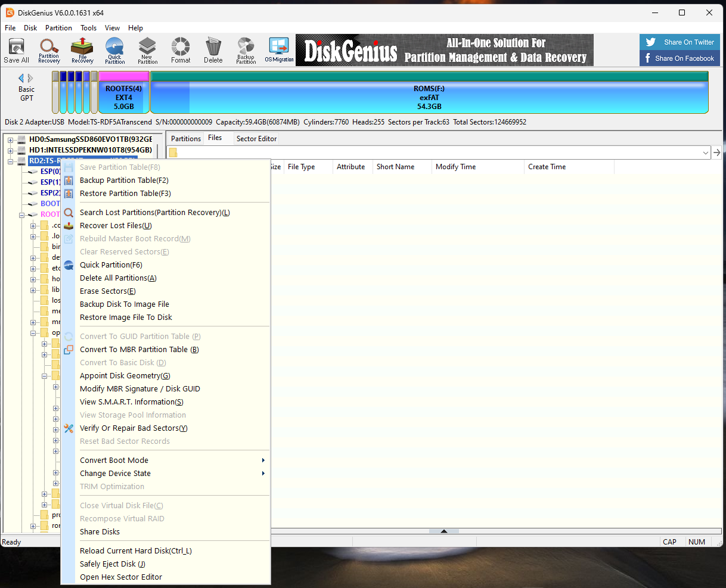Open the Disk menu

tap(30, 28)
